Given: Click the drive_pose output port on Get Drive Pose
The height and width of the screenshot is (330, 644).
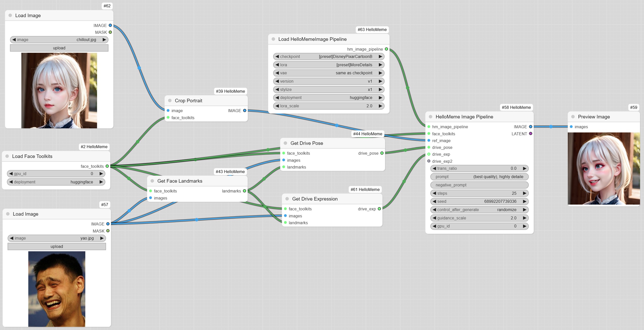Looking at the screenshot, I should pyautogui.click(x=382, y=153).
